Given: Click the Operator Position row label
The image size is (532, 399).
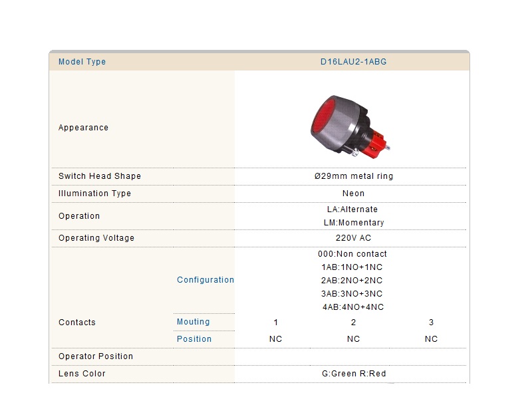Looking at the screenshot, I should [x=96, y=356].
